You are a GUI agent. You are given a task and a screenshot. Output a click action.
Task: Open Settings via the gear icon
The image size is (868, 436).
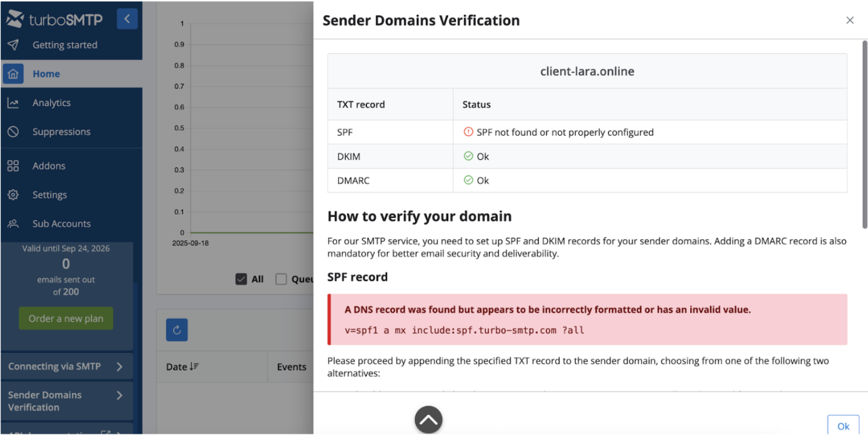click(13, 195)
